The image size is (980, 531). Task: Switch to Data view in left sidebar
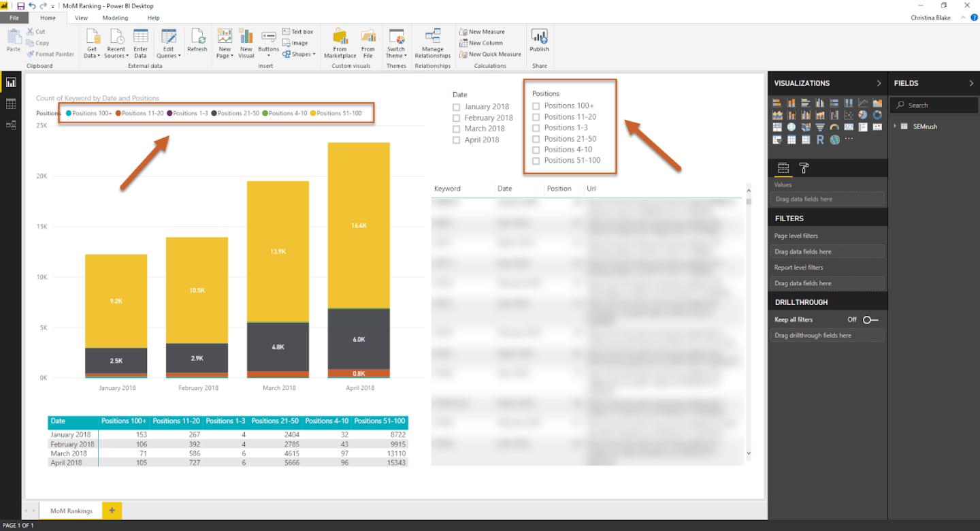point(11,103)
